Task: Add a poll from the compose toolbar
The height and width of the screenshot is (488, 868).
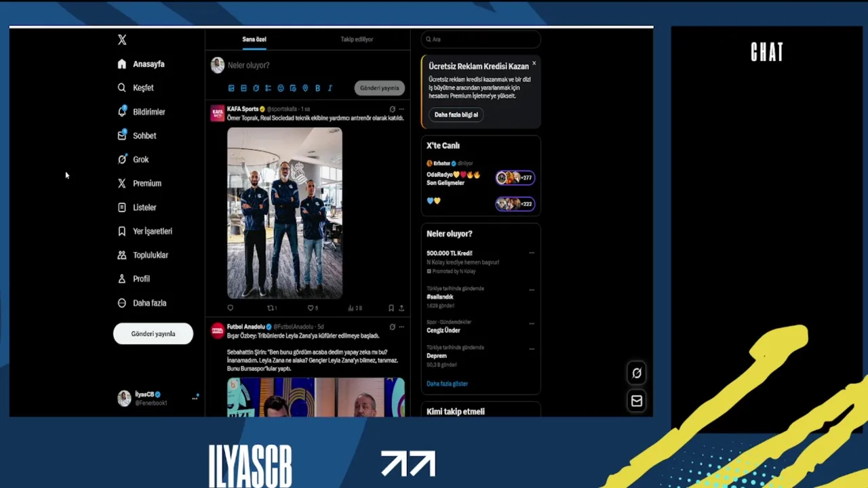Action: pyautogui.click(x=268, y=88)
